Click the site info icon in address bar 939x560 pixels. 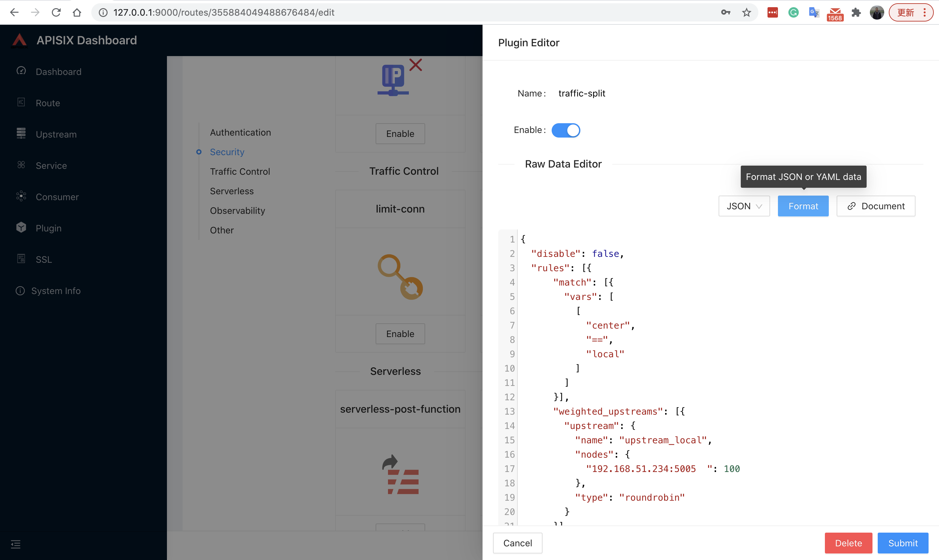point(103,12)
